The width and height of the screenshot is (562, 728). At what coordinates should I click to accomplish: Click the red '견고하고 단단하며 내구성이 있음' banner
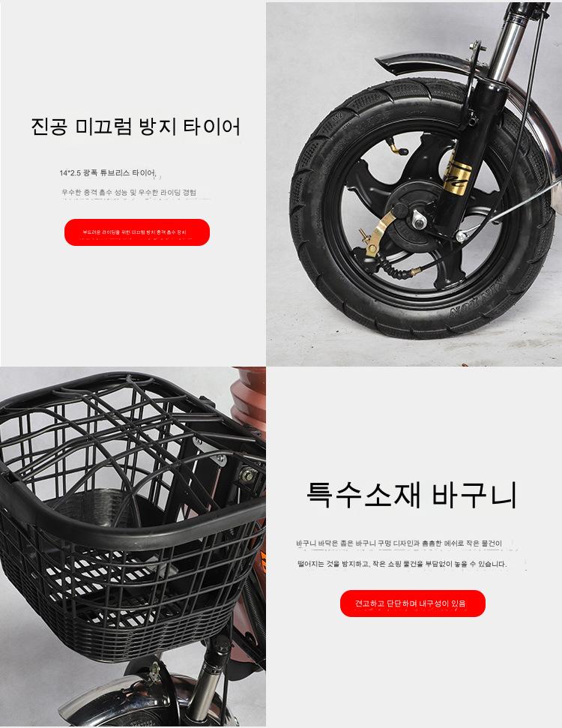pyautogui.click(x=413, y=603)
